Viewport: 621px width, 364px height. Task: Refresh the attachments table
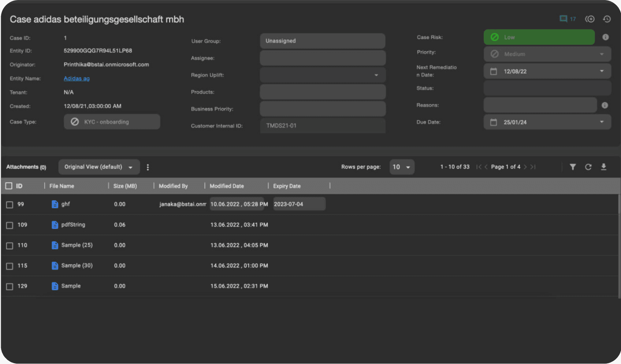(x=588, y=167)
